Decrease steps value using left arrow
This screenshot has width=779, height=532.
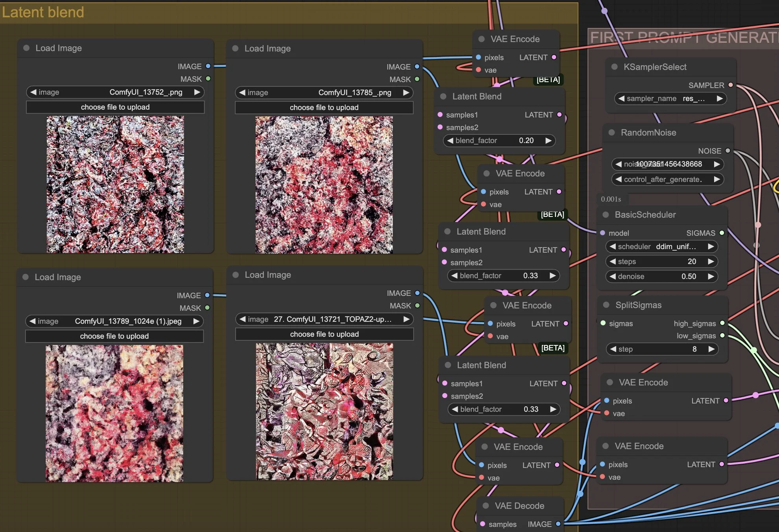pos(613,261)
